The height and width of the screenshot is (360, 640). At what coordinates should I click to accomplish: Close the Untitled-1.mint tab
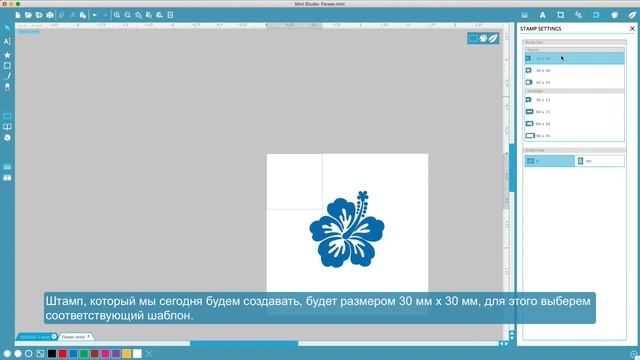coord(54,336)
